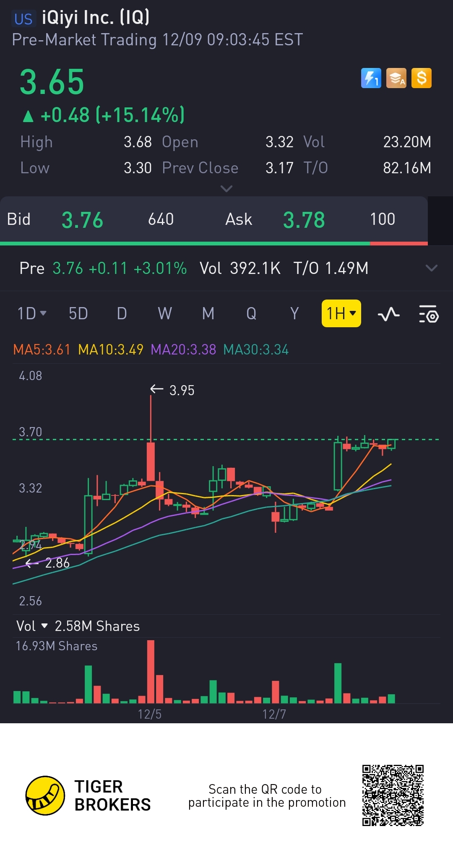Tap the Scan the QR code promotion text
The height and width of the screenshot is (868, 453).
pos(267,795)
